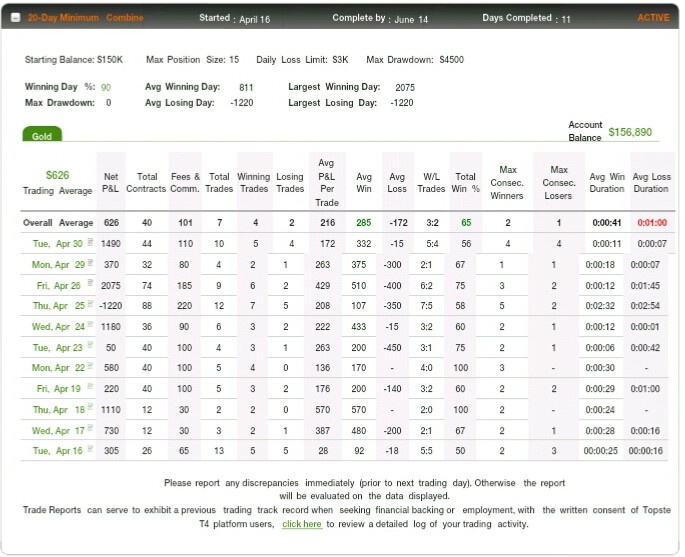Open the Mon, Apr 22 daily report link
The image size is (685, 557).
pos(58,368)
